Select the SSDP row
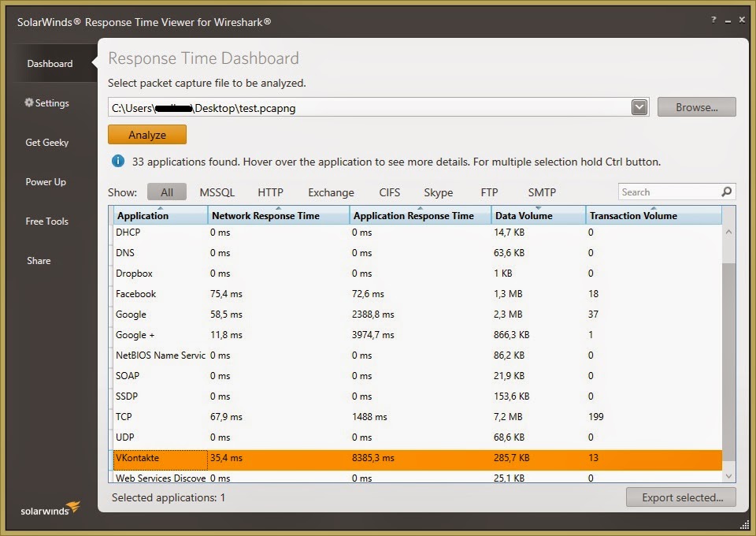The image size is (756, 536). click(x=417, y=396)
